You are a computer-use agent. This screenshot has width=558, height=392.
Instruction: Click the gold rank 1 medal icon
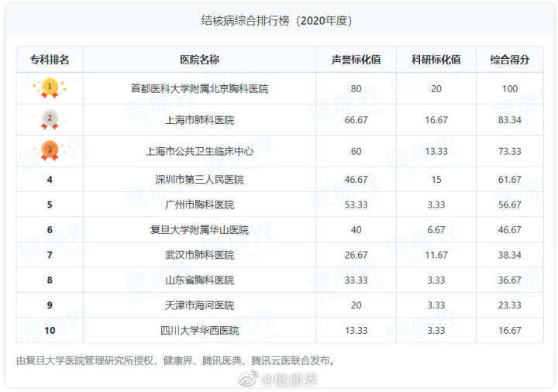tap(50, 88)
